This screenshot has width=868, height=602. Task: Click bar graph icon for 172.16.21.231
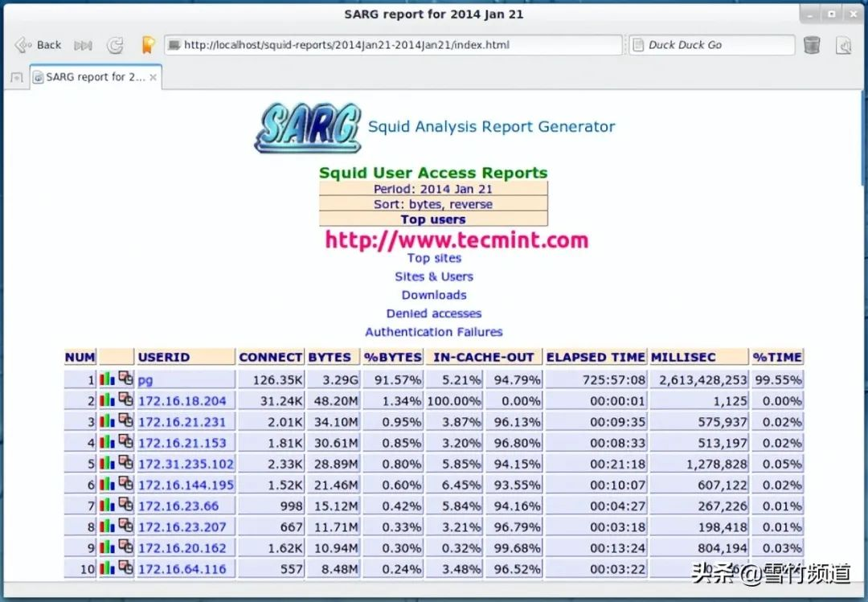click(x=108, y=420)
